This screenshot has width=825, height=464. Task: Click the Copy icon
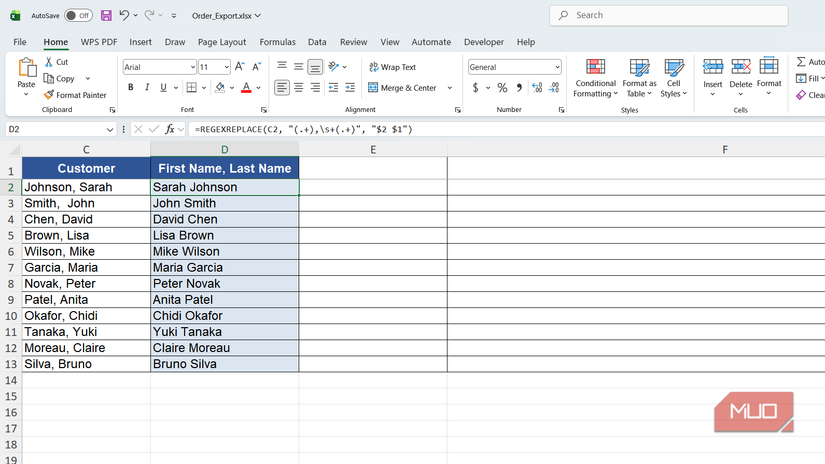pyautogui.click(x=49, y=78)
